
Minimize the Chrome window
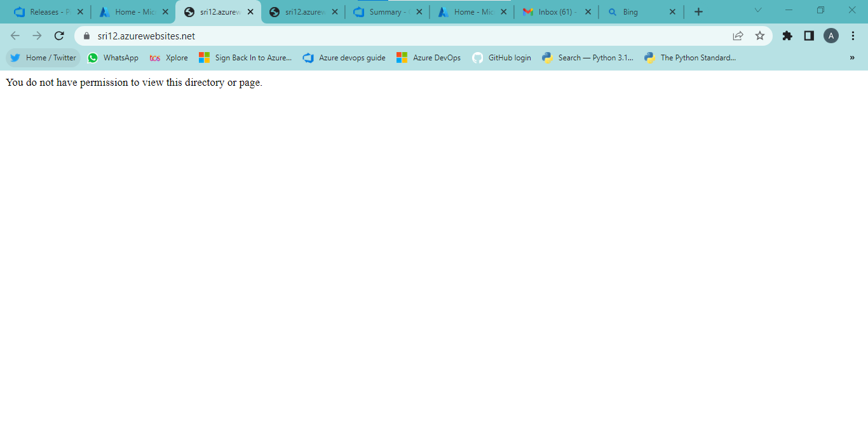(789, 10)
